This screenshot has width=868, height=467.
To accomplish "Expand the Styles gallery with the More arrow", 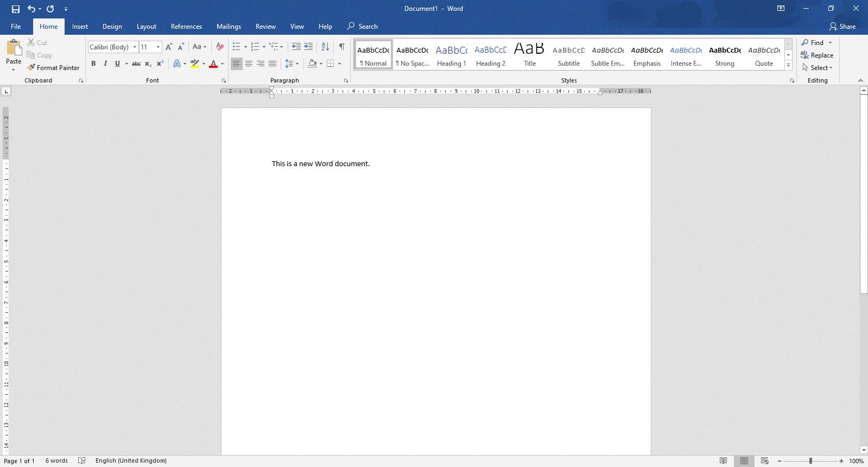I will pyautogui.click(x=788, y=66).
